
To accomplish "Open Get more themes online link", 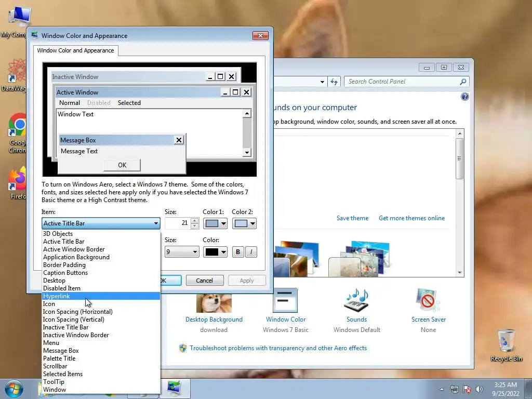I will click(x=411, y=218).
